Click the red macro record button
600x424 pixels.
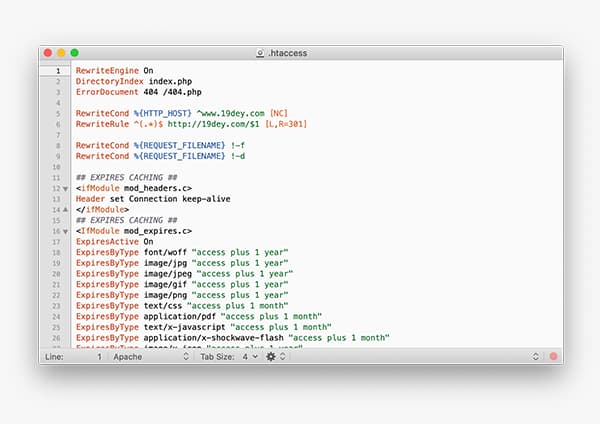[x=553, y=356]
